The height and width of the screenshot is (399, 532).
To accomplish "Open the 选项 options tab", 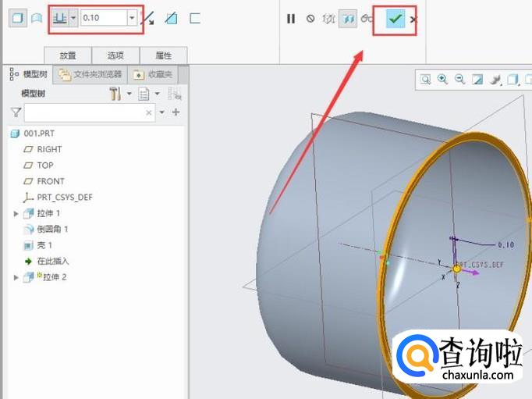I will pos(115,55).
